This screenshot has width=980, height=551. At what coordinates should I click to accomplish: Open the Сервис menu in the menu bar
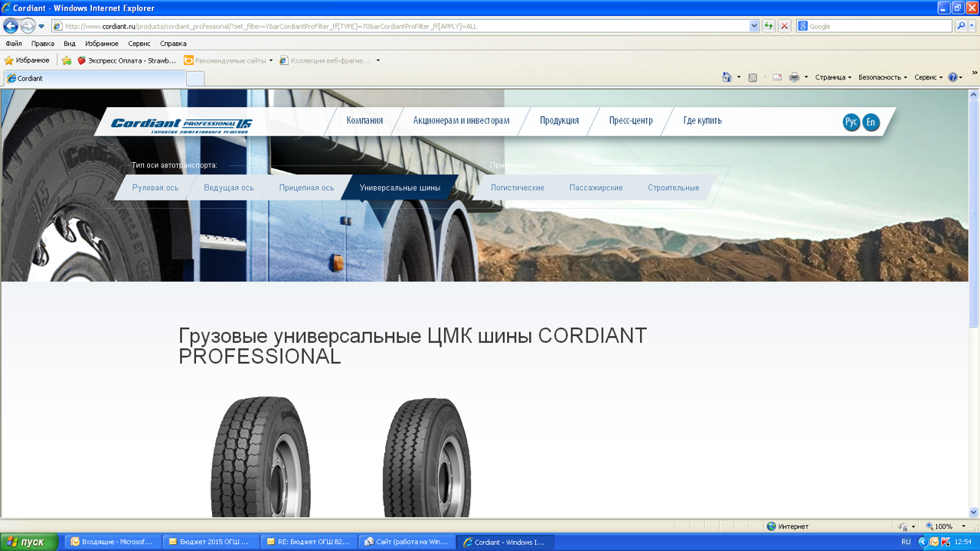pyautogui.click(x=139, y=44)
